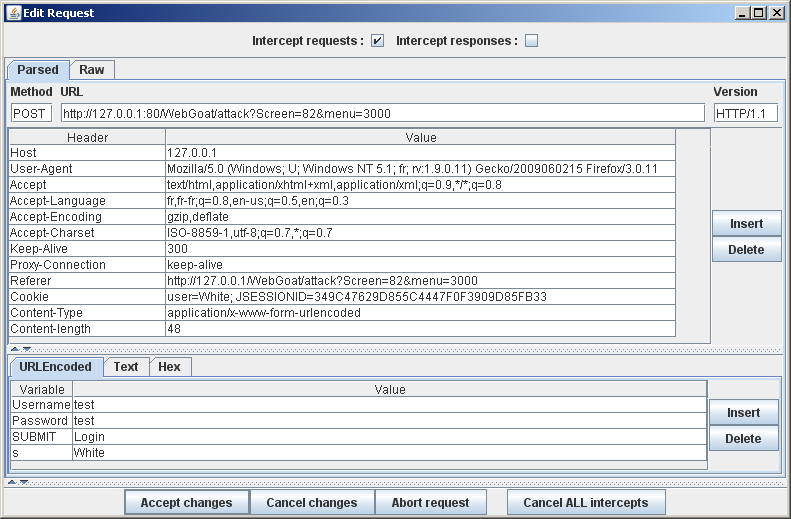This screenshot has height=519, width=791.
Task: Close the Edit Request window
Action: (776, 12)
